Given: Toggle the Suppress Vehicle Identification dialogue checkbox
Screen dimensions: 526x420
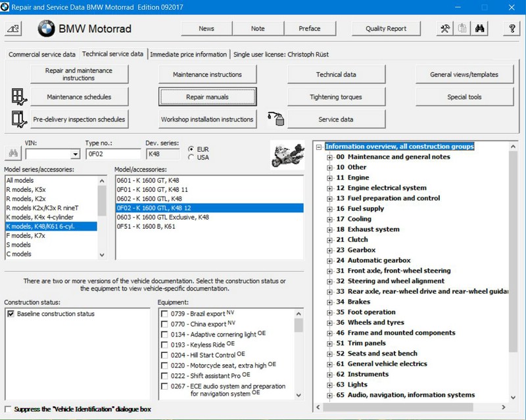Looking at the screenshot, I should [x=8, y=409].
